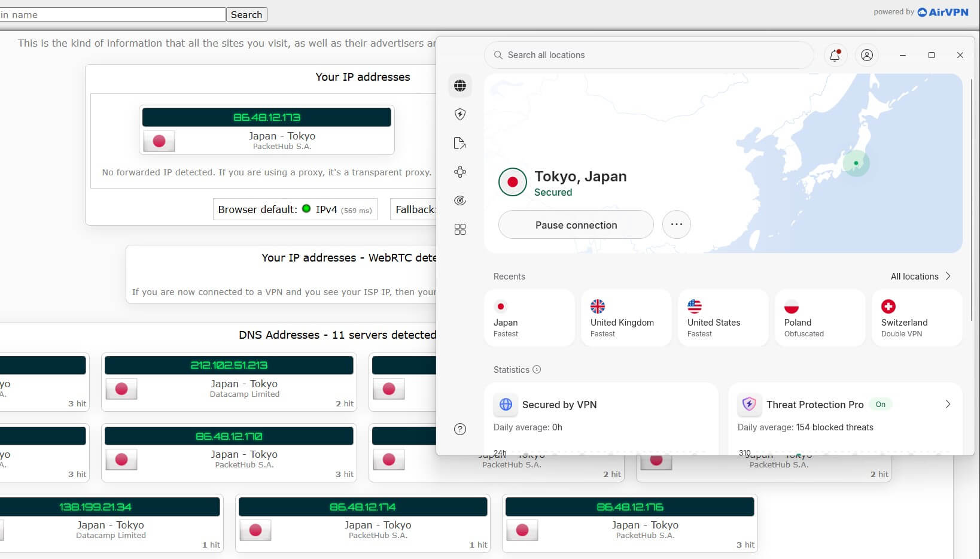
Task: Select DNS address 212.102.51.213
Action: [229, 365]
